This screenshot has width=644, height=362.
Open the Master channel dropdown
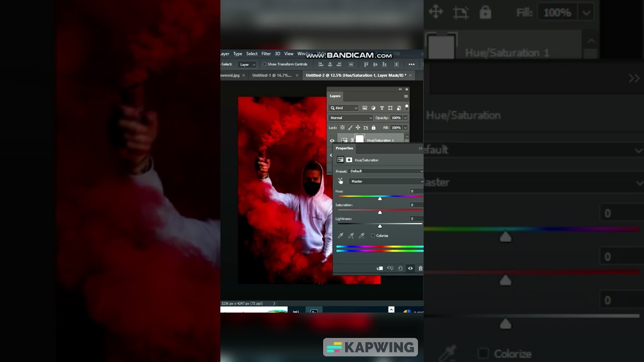click(x=386, y=182)
